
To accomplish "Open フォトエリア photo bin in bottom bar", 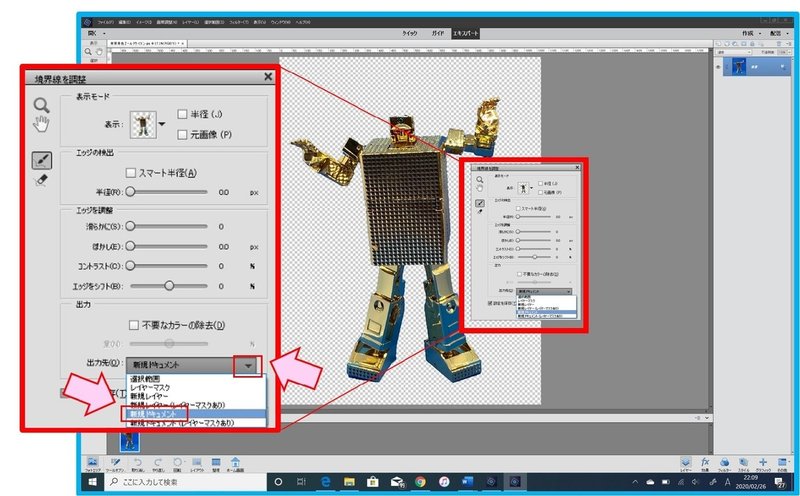I will pyautogui.click(x=92, y=463).
